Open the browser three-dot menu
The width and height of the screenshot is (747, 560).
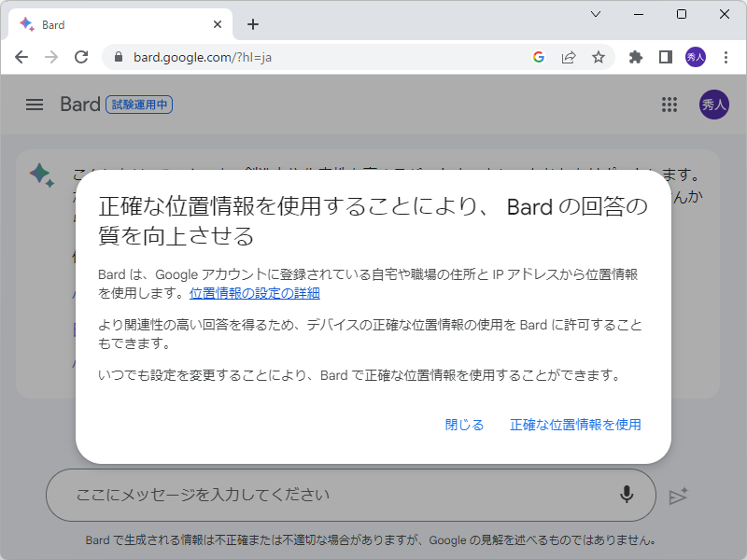pos(727,57)
